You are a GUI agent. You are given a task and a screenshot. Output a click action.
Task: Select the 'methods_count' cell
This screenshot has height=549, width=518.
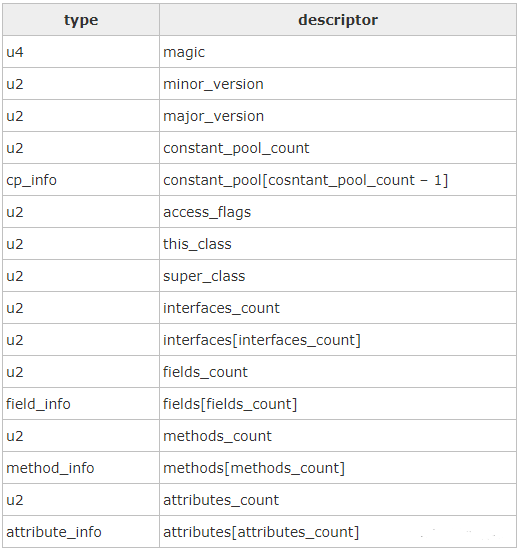(x=338, y=436)
